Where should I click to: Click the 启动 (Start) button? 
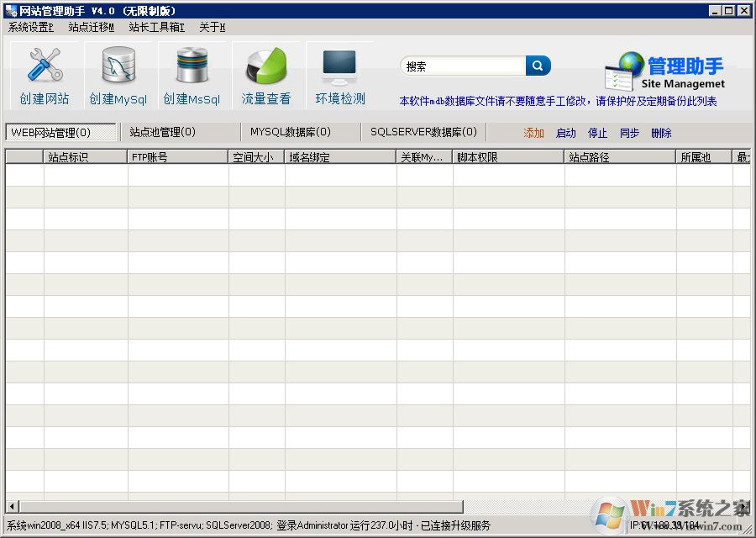[565, 133]
